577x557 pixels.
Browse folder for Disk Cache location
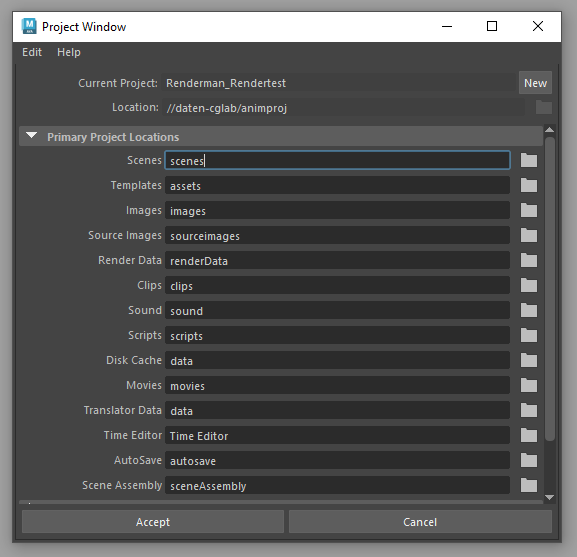(529, 361)
